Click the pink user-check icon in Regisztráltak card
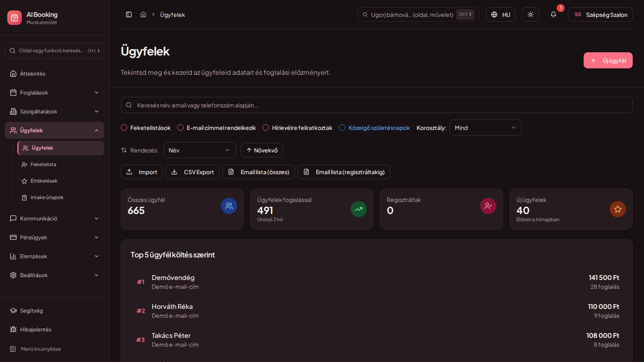Viewport: 644px width, 362px height. (488, 206)
